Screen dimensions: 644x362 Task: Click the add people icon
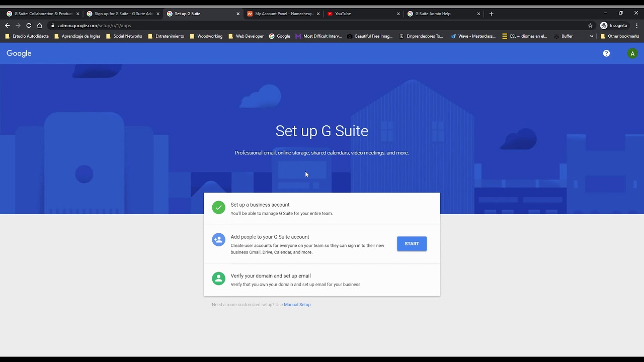pos(219,240)
